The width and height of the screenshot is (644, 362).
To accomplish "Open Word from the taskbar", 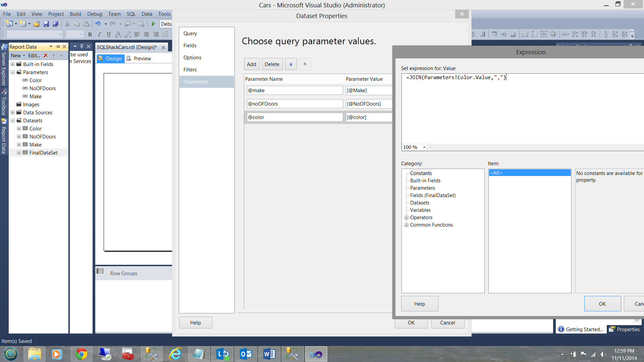I will (x=269, y=354).
